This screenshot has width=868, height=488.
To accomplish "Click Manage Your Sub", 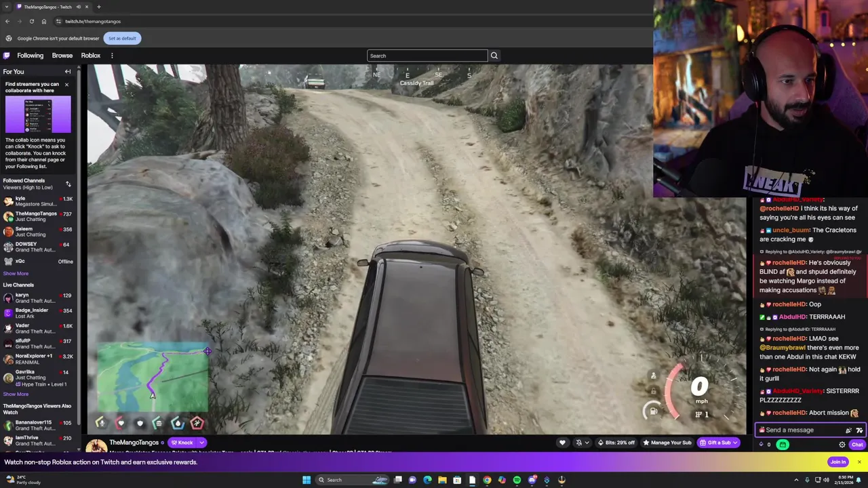I will 667,443.
